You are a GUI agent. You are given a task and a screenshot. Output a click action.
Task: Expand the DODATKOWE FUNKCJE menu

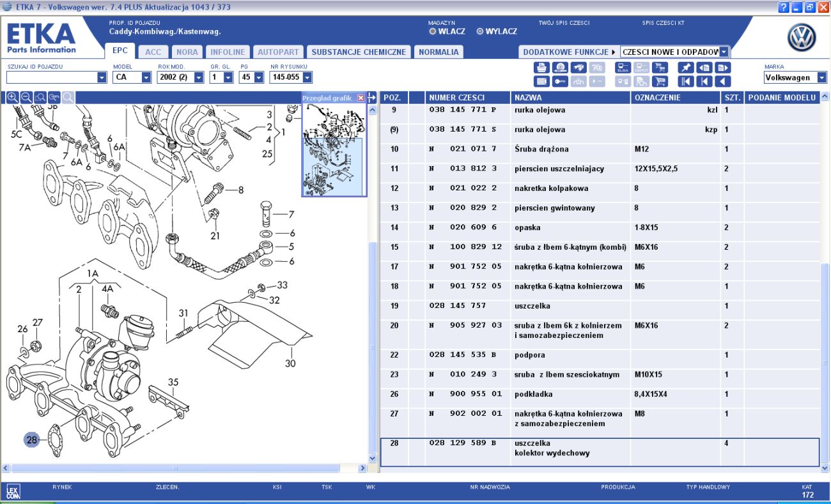(569, 52)
